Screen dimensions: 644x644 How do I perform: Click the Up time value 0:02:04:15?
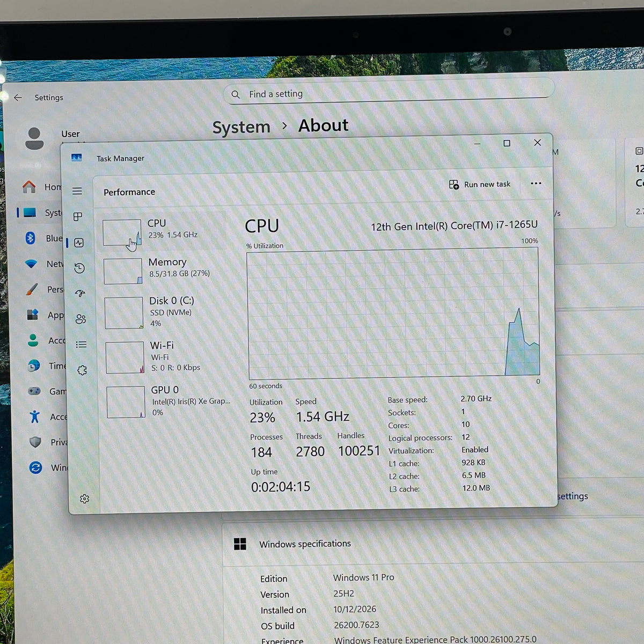pyautogui.click(x=281, y=487)
